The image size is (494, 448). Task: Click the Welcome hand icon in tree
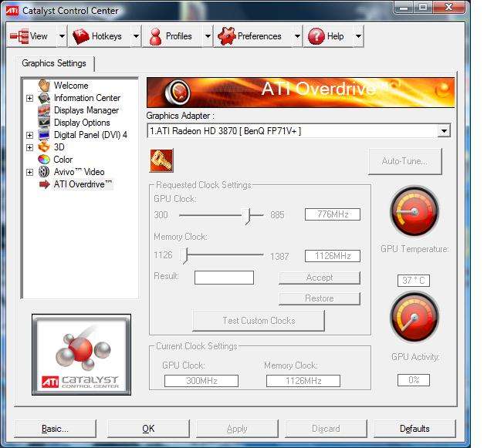point(44,86)
